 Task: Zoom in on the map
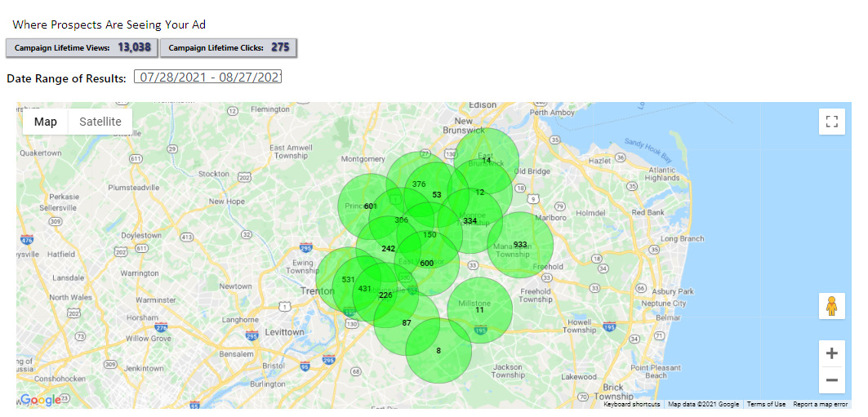(x=831, y=353)
